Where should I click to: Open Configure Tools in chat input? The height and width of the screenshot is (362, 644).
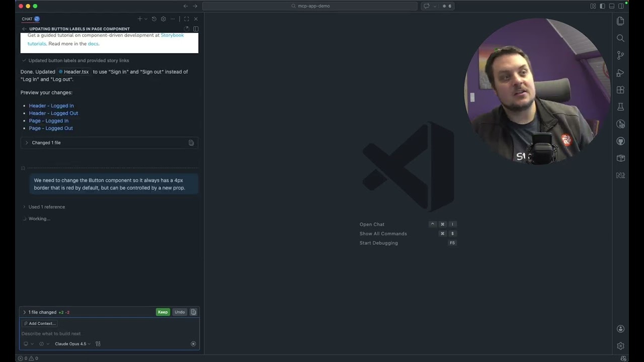click(x=98, y=344)
